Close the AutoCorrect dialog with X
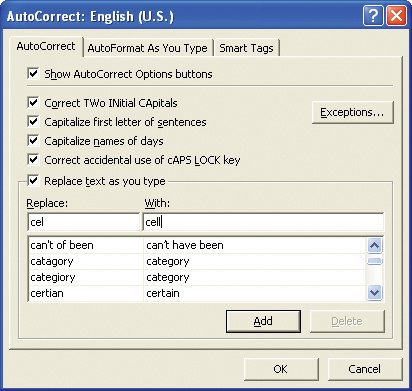Viewport: 412px width, 391px height. point(396,16)
